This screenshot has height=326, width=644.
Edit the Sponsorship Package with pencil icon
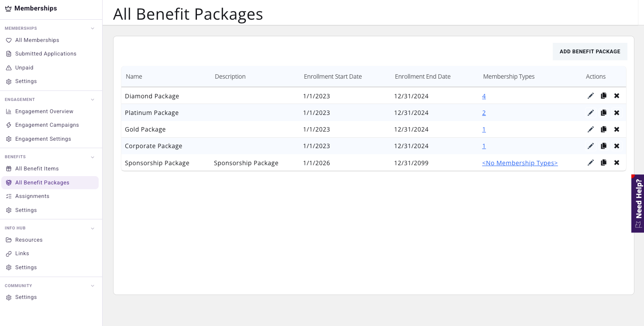coord(591,163)
